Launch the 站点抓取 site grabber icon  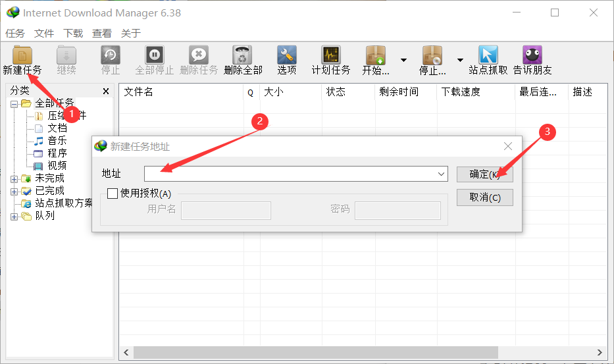point(488,55)
